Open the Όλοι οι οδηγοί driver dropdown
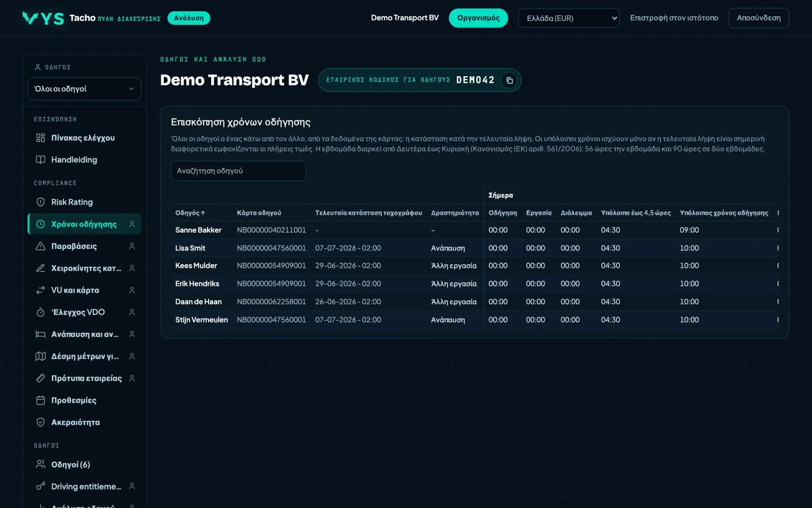The width and height of the screenshot is (812, 508). pyautogui.click(x=84, y=89)
